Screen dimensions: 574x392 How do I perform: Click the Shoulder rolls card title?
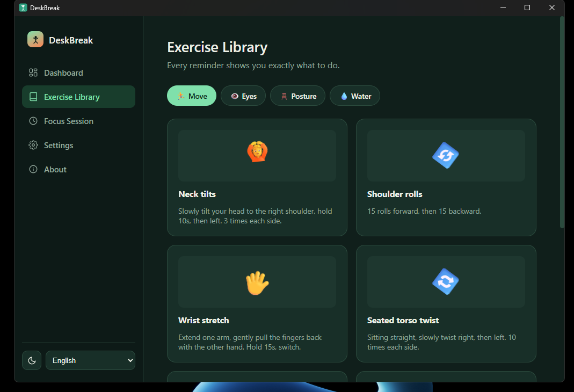pyautogui.click(x=395, y=194)
